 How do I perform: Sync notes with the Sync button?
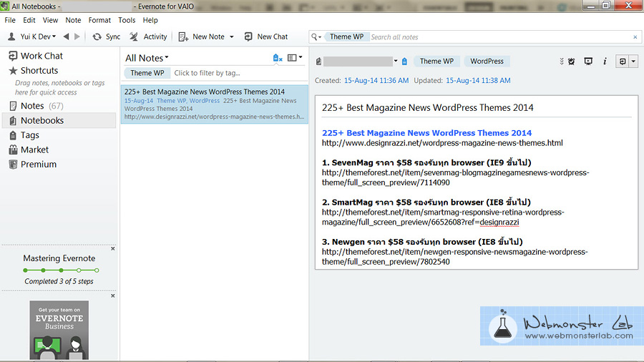pyautogui.click(x=107, y=36)
